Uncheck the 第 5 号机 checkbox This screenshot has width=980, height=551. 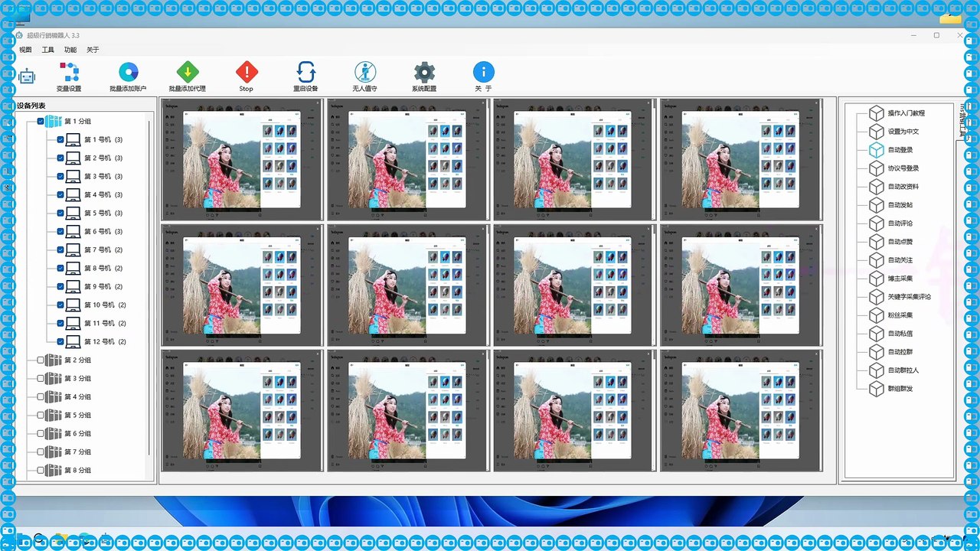coord(60,214)
